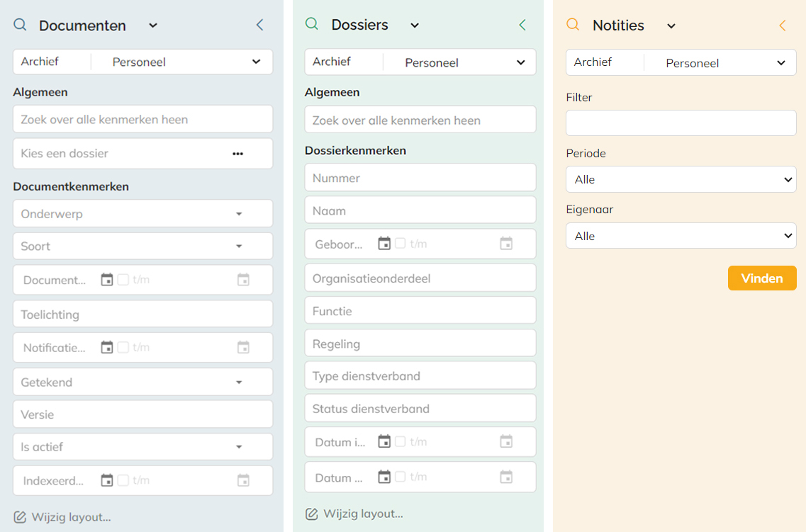Open start calendar for Notificatie date field
This screenshot has width=806, height=532.
(106, 348)
